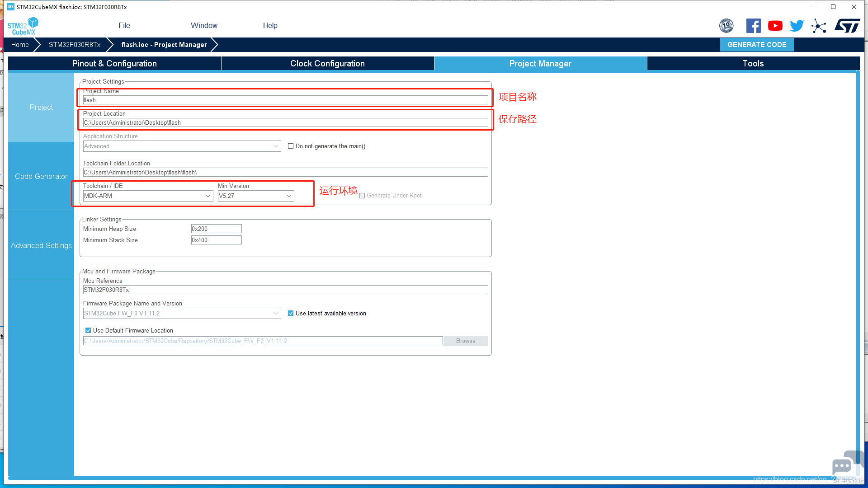Open the Window menu

click(x=204, y=26)
